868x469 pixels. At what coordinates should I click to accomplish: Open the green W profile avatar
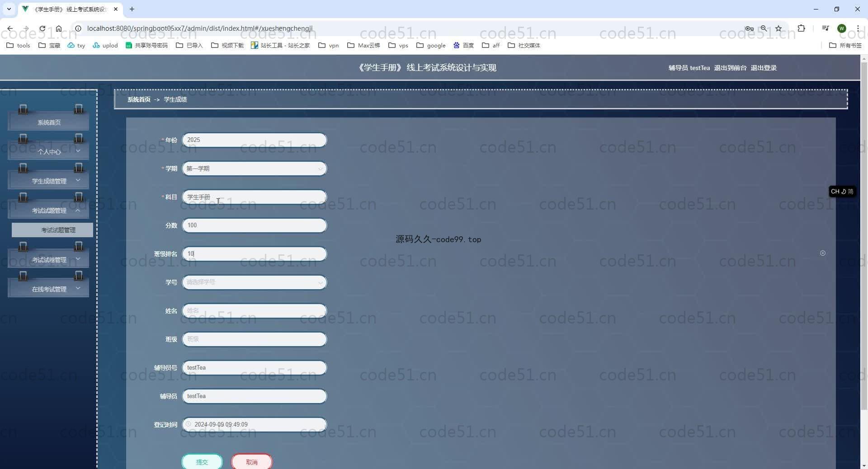842,28
